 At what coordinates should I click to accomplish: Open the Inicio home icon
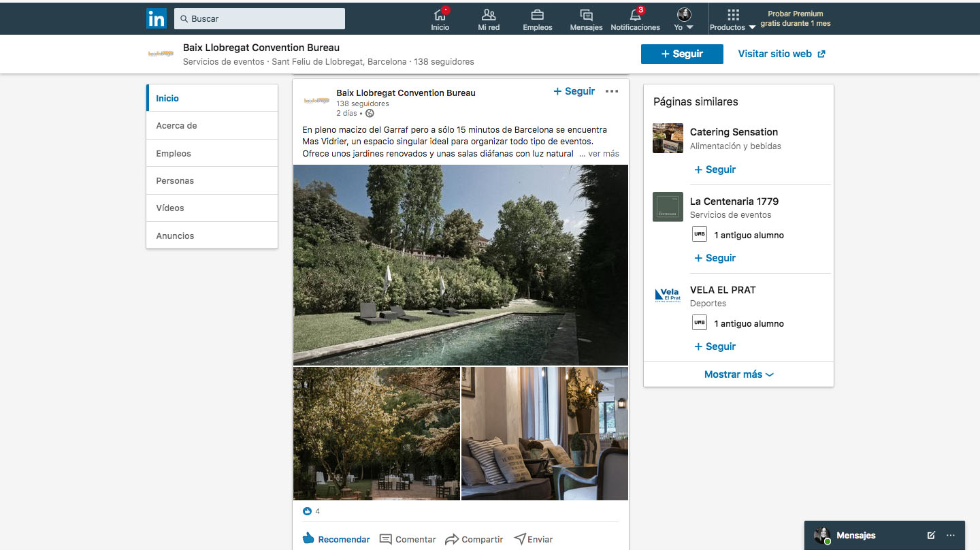coord(440,15)
